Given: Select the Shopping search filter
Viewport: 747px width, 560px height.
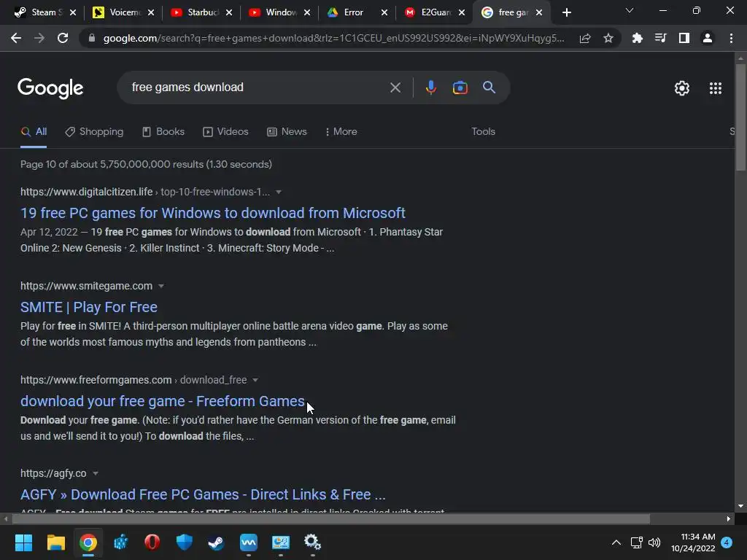Looking at the screenshot, I should click(x=94, y=132).
